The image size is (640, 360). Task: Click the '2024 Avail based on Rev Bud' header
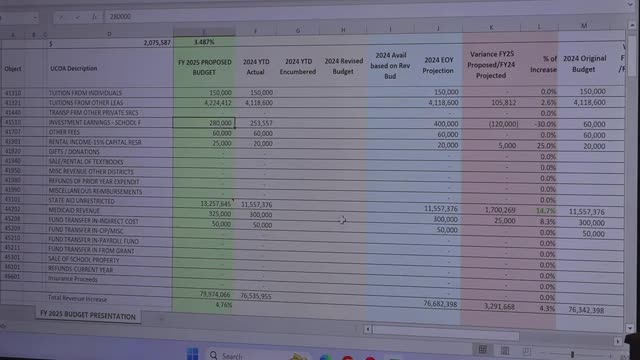(390, 65)
